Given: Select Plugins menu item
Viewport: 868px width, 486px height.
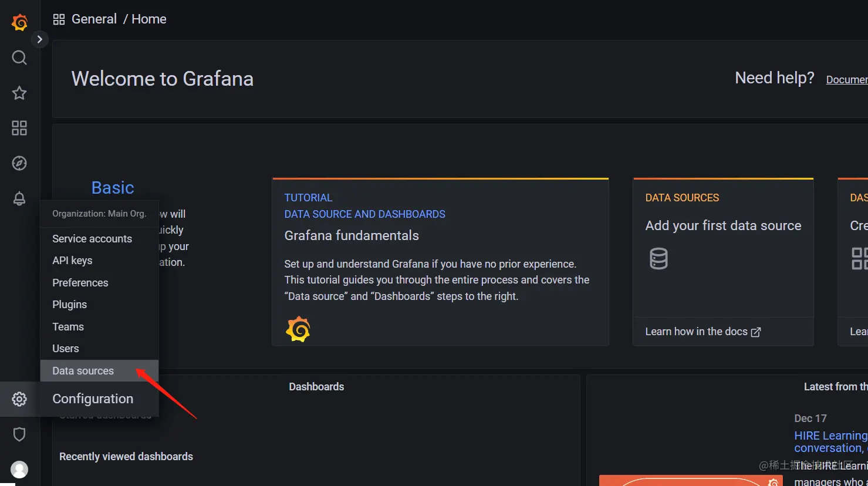Looking at the screenshot, I should pyautogui.click(x=99, y=305).
